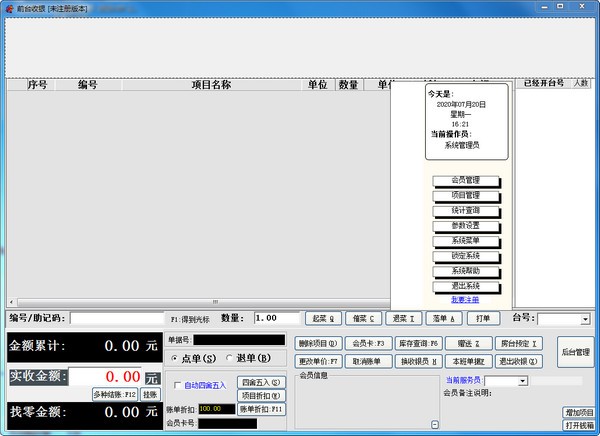Open 系统帮助 from side menu
Image resolution: width=600 pixels, height=436 pixels.
[x=466, y=271]
